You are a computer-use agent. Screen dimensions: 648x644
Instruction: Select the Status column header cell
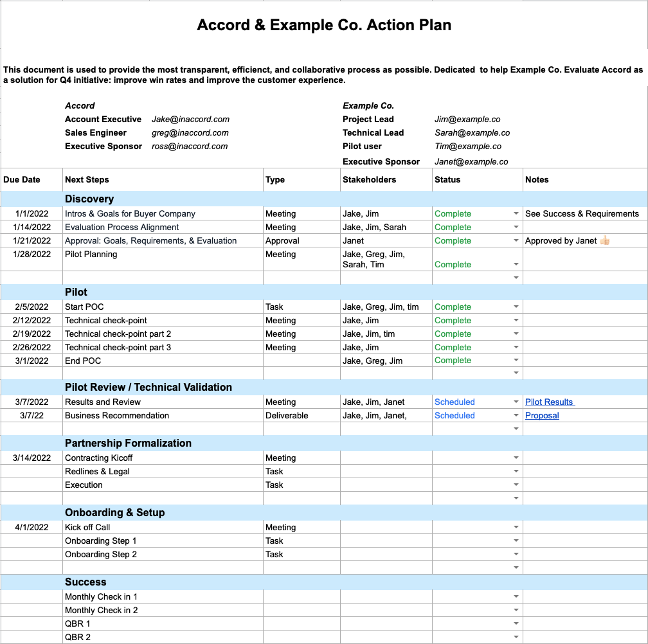(447, 179)
